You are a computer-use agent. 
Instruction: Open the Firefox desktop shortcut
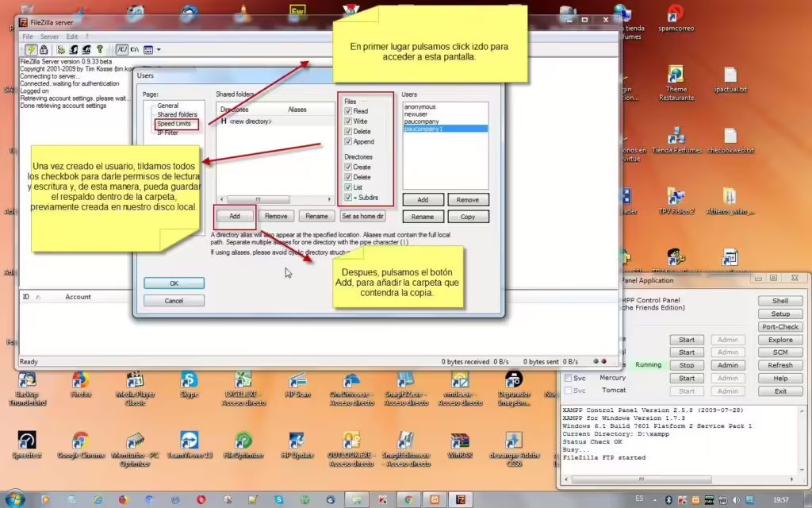[80, 384]
